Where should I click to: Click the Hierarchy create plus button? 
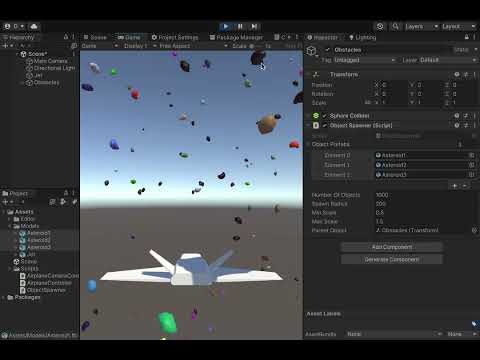coord(5,46)
